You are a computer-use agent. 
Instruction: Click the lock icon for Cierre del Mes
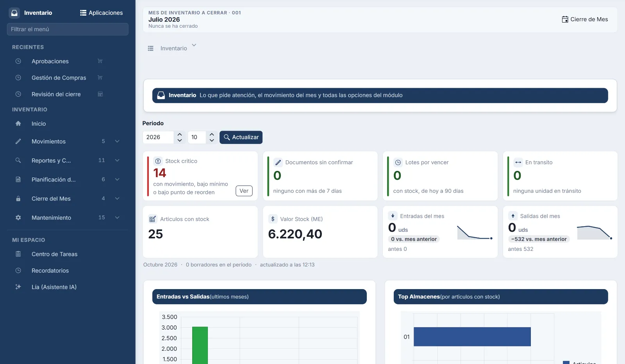pos(18,199)
